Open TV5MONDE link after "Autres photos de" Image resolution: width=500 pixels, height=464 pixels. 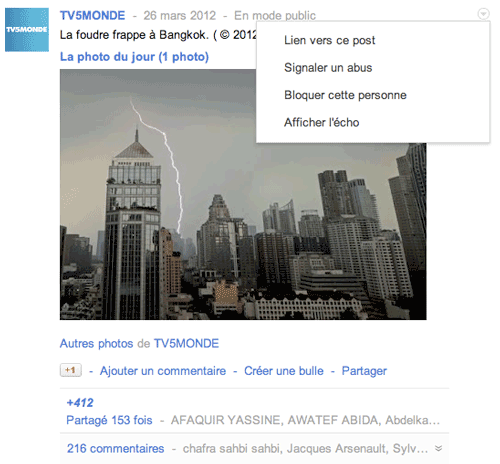click(x=186, y=343)
